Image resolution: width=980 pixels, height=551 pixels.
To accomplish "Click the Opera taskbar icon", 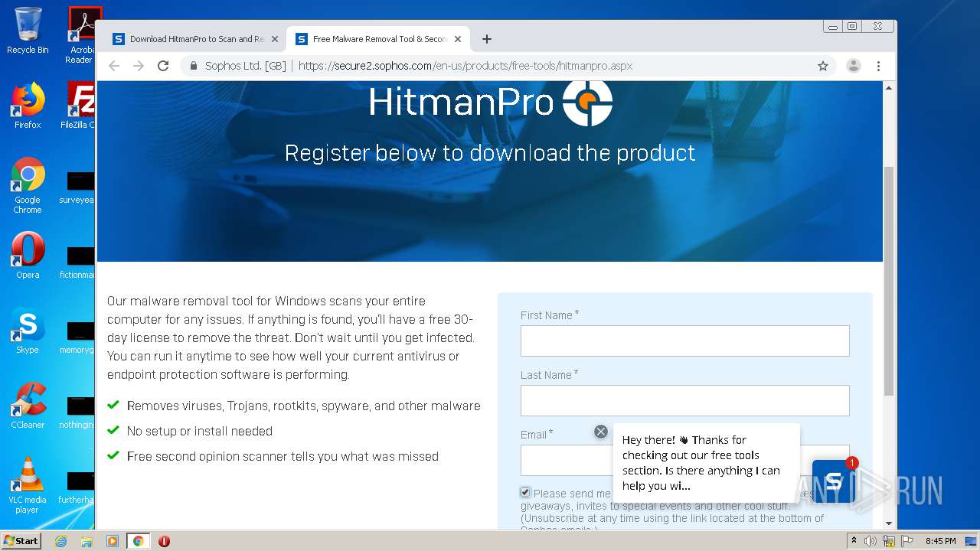I will [x=164, y=541].
